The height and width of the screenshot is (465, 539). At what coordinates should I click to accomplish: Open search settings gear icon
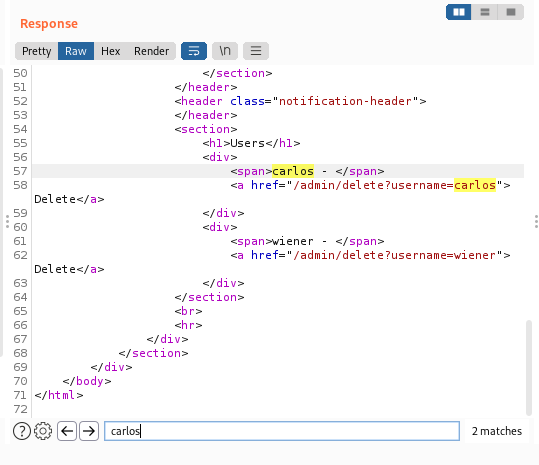tap(43, 431)
